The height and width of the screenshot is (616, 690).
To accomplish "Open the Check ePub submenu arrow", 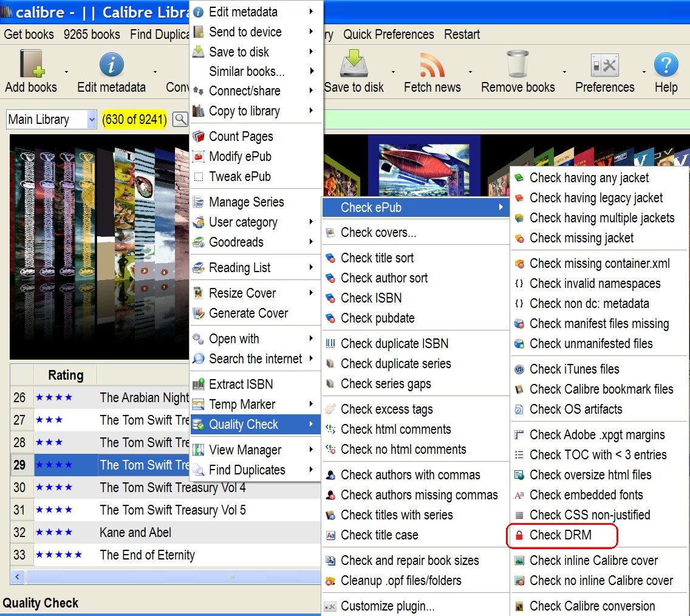I will coord(500,207).
